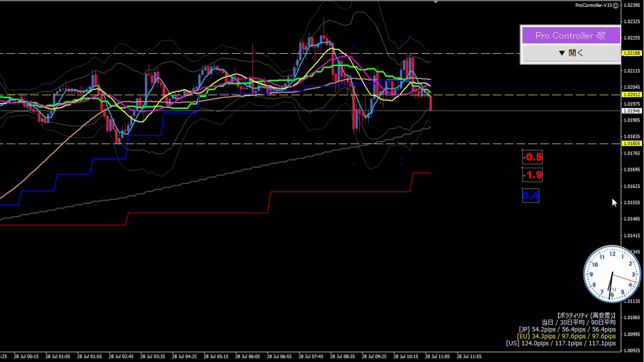The image size is (644, 362).
Task: Click the 1.01625 price scale value
Action: click(632, 186)
